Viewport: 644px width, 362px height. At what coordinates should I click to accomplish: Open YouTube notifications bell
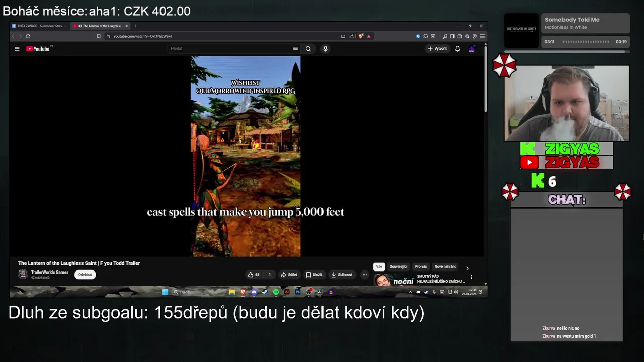pyautogui.click(x=457, y=49)
